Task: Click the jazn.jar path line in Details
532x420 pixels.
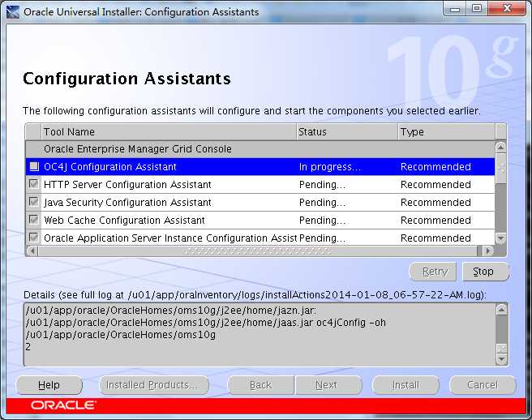Action: [171, 311]
